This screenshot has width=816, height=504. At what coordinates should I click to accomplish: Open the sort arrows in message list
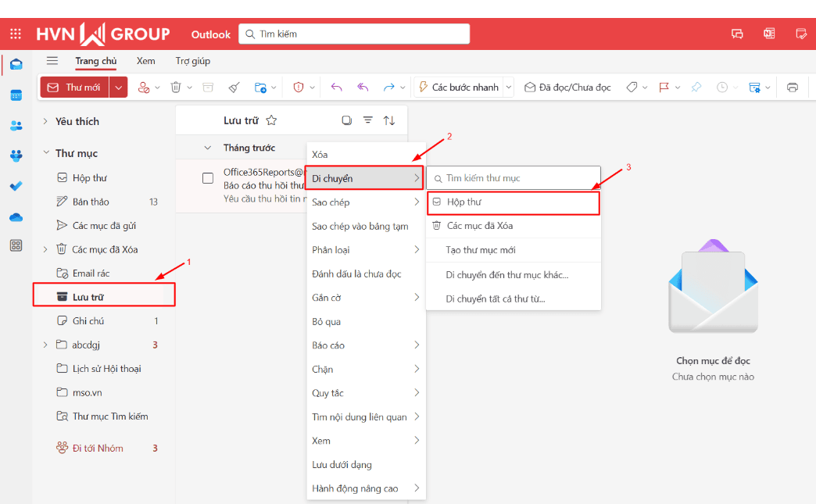pyautogui.click(x=389, y=120)
